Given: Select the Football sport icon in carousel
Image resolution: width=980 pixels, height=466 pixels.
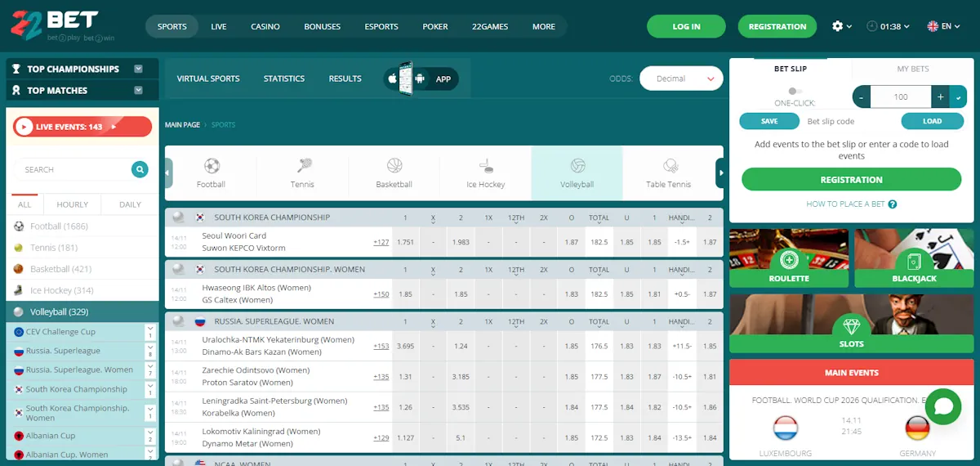Looking at the screenshot, I should coord(212,166).
